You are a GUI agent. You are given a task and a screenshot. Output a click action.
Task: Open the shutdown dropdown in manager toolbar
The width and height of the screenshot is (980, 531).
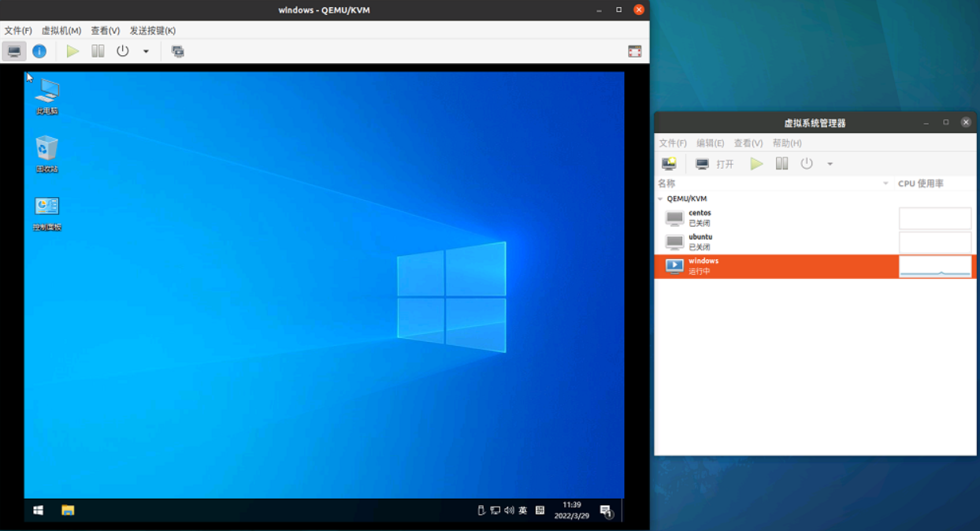pyautogui.click(x=829, y=163)
